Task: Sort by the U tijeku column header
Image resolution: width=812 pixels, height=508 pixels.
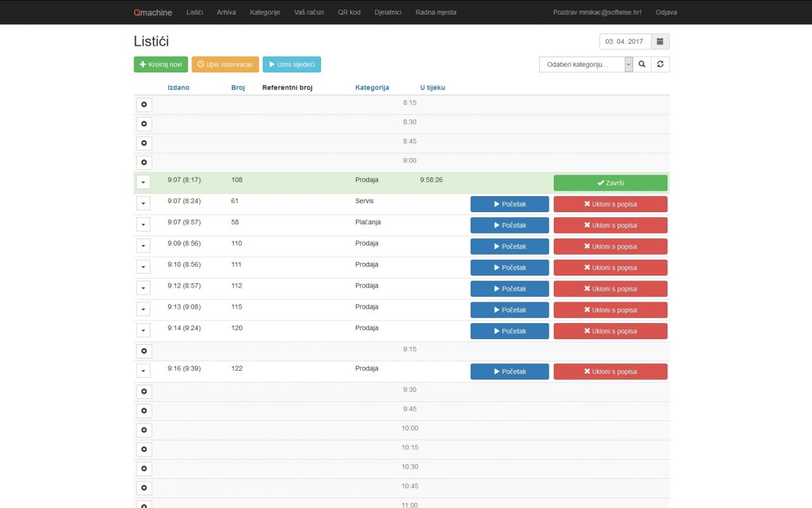Action: point(433,88)
